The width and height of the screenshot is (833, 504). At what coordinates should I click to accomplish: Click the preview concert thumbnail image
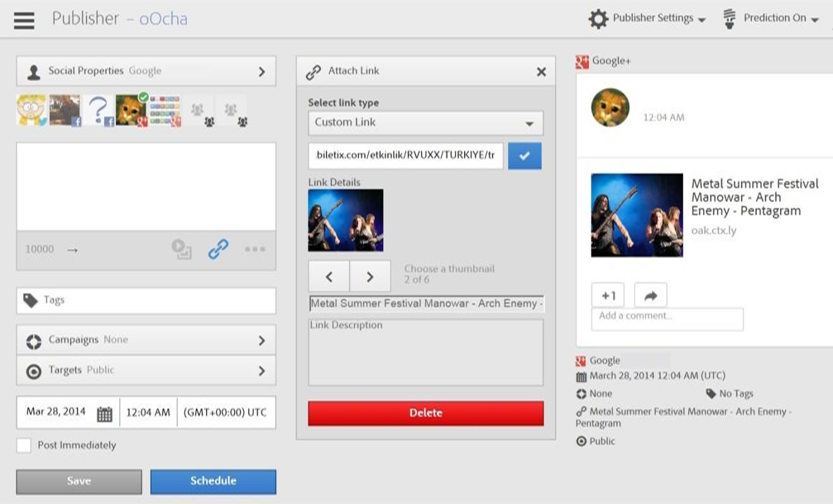[x=637, y=215]
